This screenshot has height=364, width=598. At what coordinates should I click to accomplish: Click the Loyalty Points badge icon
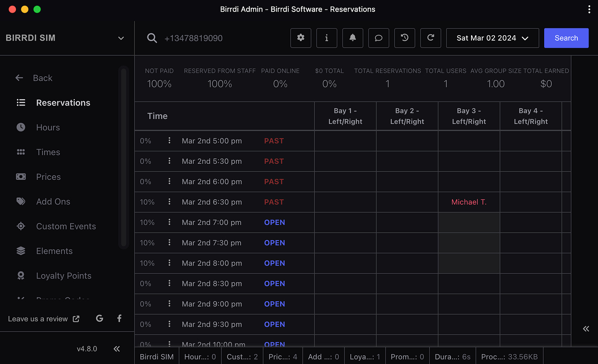click(21, 276)
